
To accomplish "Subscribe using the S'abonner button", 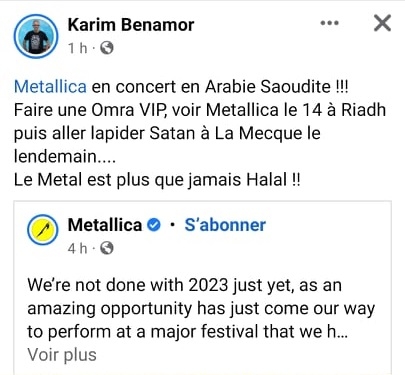I will [225, 225].
